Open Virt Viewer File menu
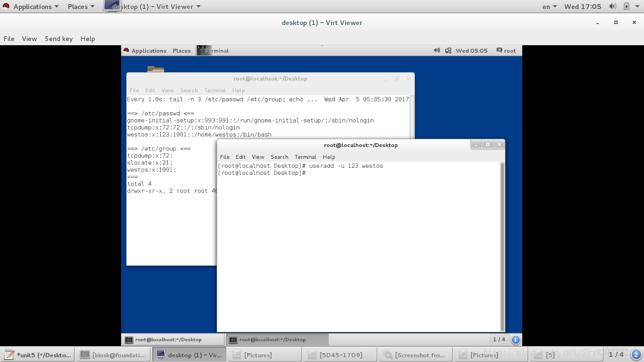 (9, 39)
